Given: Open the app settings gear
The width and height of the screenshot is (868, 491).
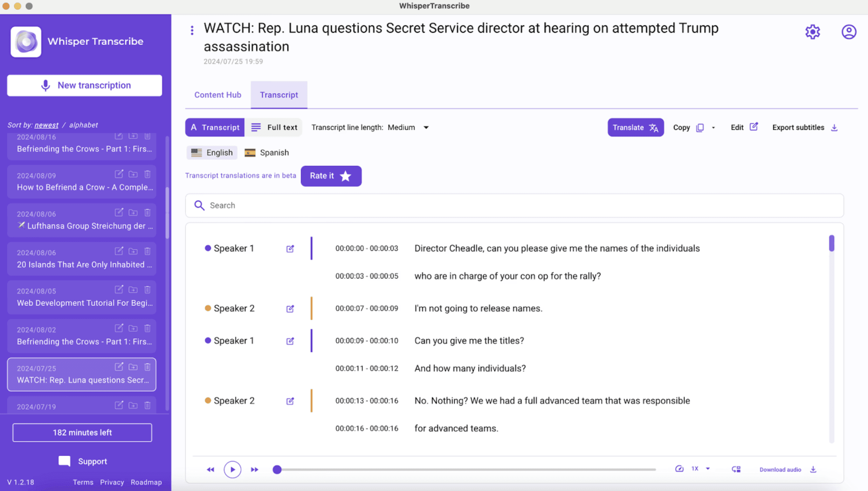Looking at the screenshot, I should (813, 31).
